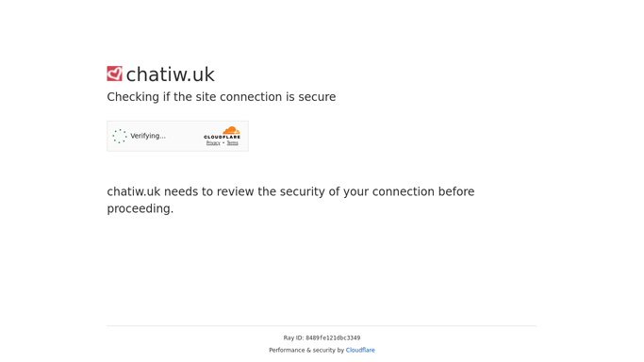Screen dimensions: 644x362
Task: Click empty middle area of Cloudflare widget
Action: pyautogui.click(x=185, y=136)
